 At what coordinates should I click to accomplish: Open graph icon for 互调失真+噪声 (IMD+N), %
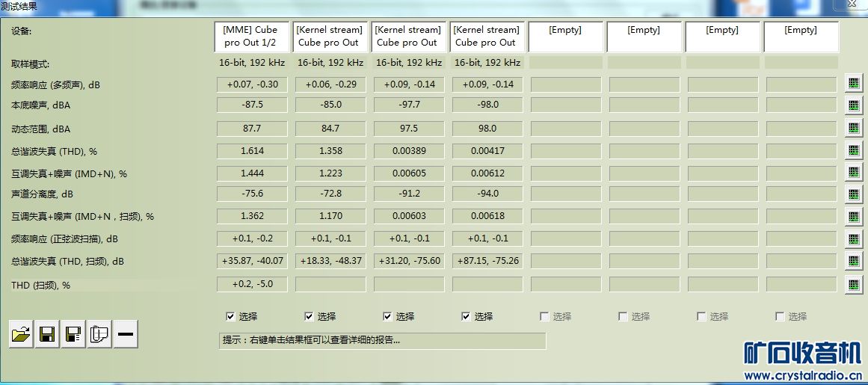(853, 173)
